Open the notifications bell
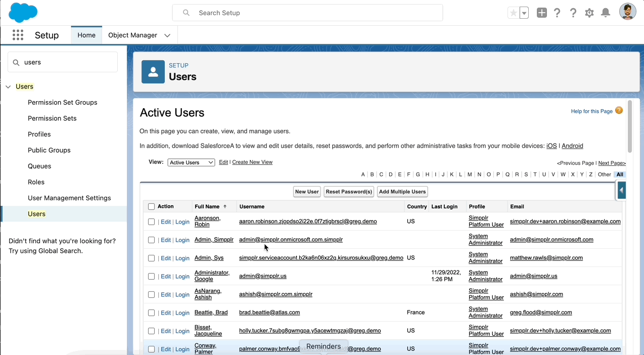The width and height of the screenshot is (644, 355). coord(606,13)
